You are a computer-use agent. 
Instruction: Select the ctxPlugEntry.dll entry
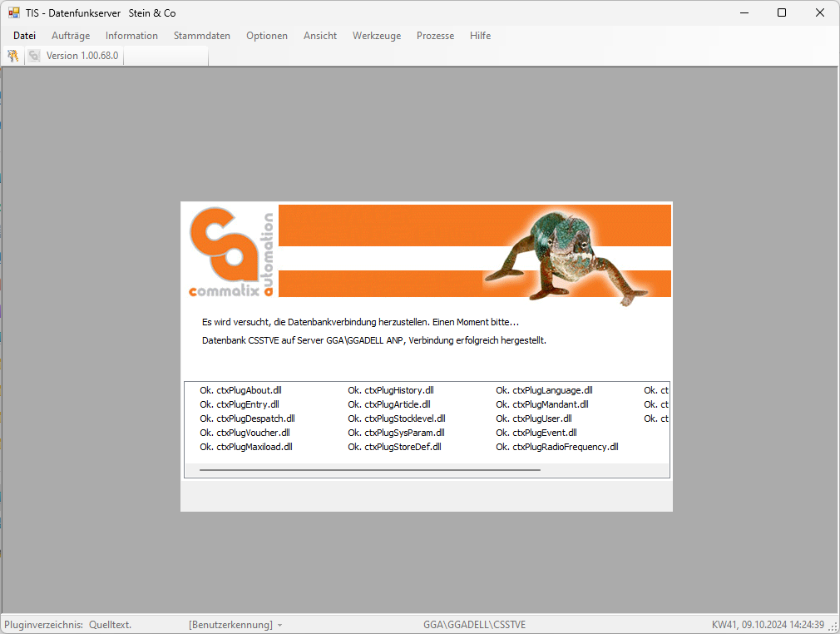click(240, 404)
